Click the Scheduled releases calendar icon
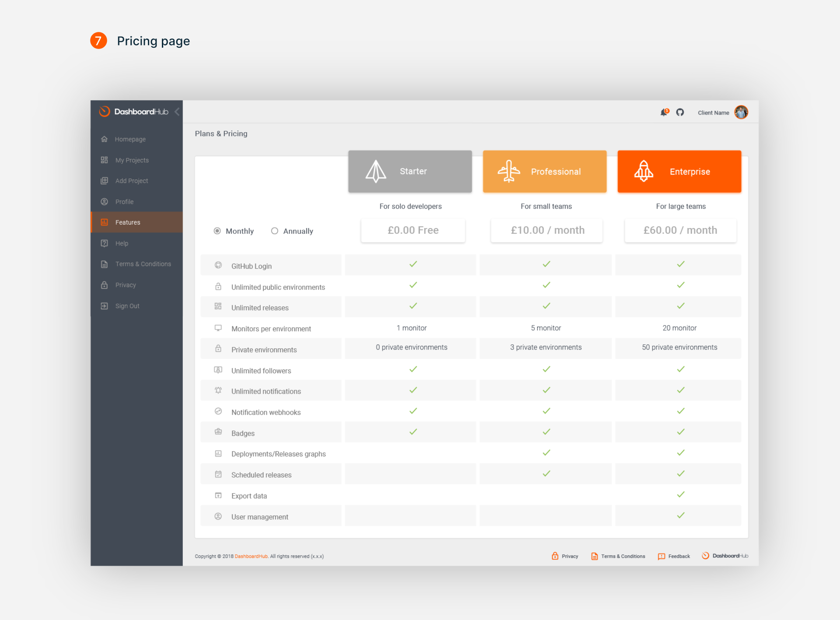Screen dimensions: 840x620 (x=218, y=474)
